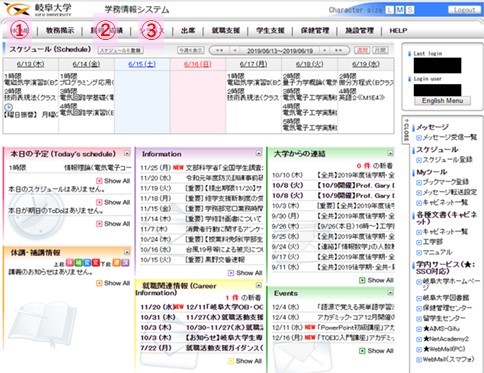This screenshot has width=484, height=373.
Task: Click the icon beside メッセージ転送設定
Action: pos(419,193)
